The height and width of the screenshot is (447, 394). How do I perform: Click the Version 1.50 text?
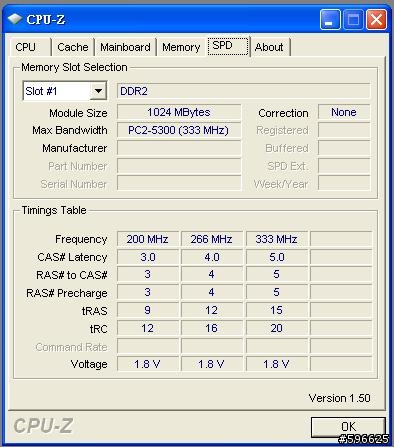[339, 398]
